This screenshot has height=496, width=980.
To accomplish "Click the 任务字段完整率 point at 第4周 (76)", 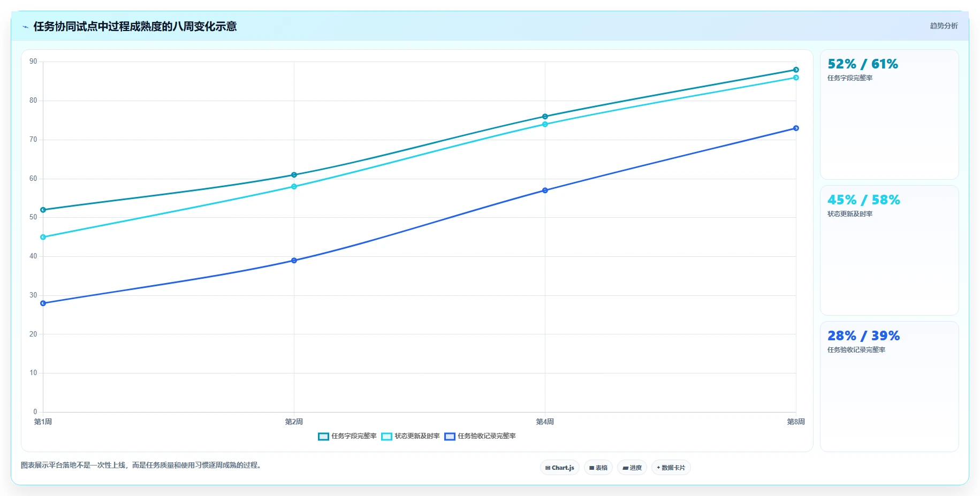I will [x=545, y=117].
